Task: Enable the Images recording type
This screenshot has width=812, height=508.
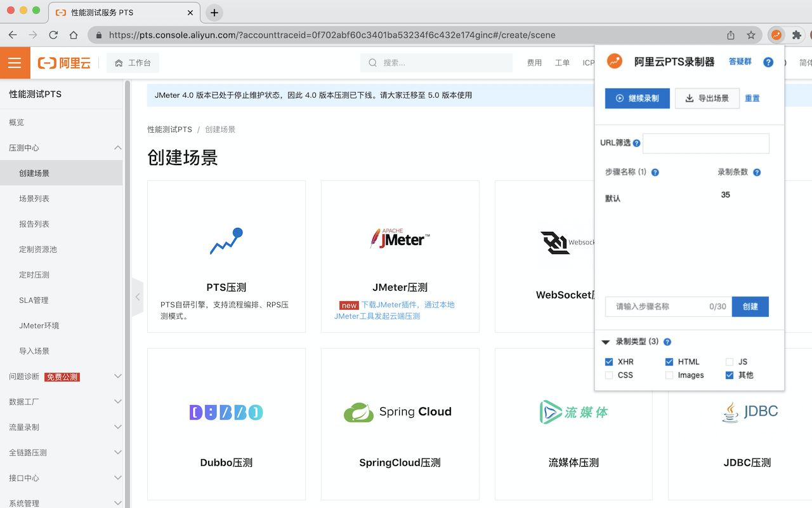Action: (x=669, y=375)
